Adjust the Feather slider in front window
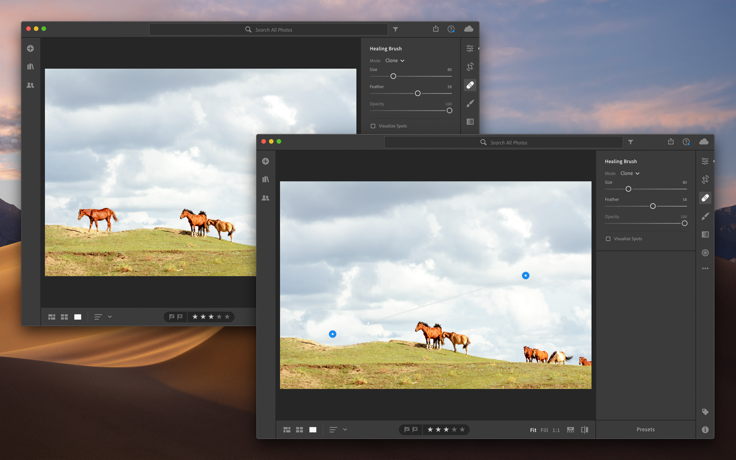Viewport: 736px width, 460px height. pos(652,206)
